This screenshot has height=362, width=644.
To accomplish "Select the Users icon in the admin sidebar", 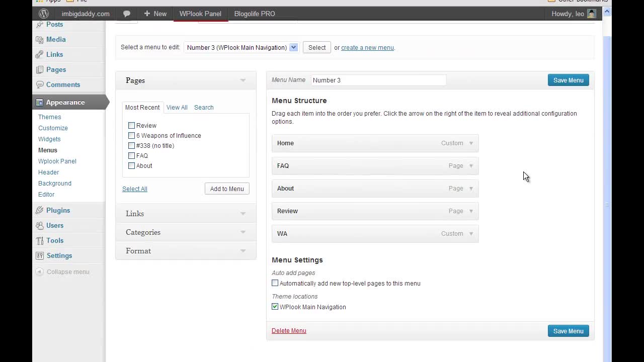I will click(x=39, y=225).
